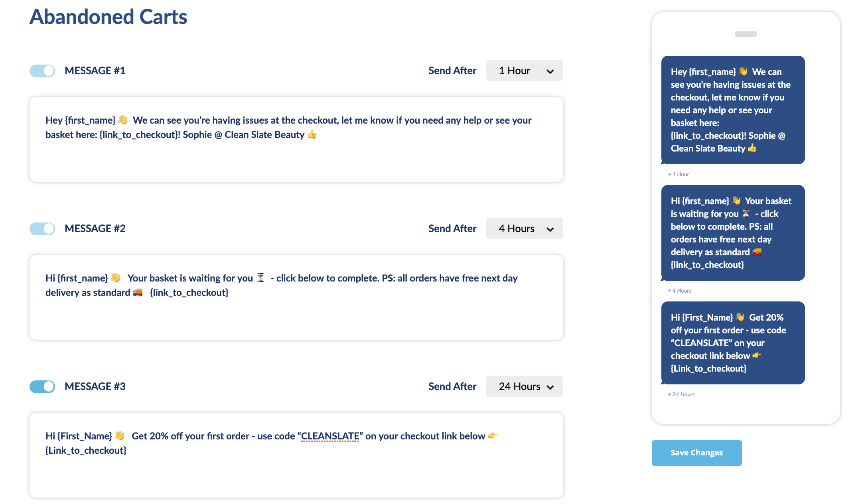Click the first preview bubble about checkout issues

733,110
